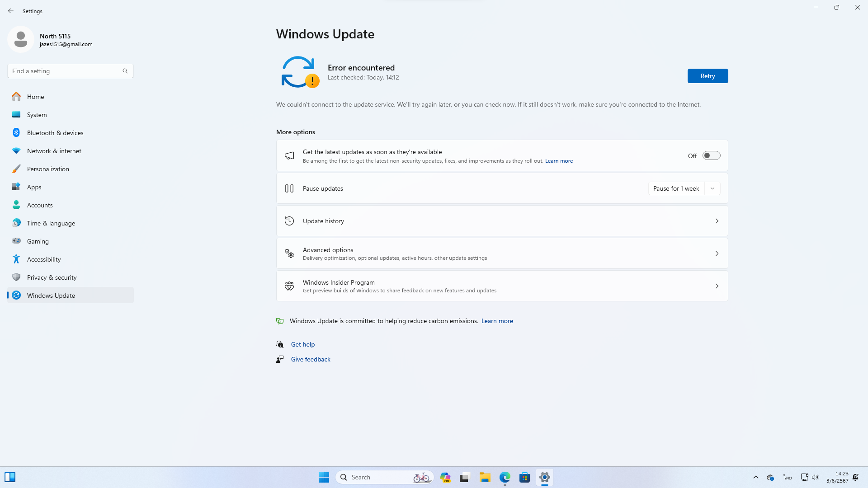This screenshot has height=488, width=868.
Task: Click the Get help link
Action: tap(302, 344)
